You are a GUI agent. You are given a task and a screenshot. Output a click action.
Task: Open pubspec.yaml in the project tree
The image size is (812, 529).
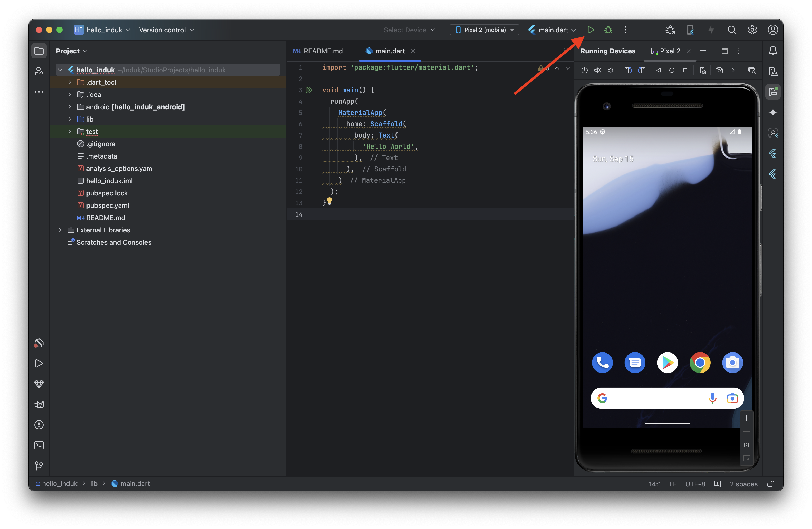pos(108,205)
